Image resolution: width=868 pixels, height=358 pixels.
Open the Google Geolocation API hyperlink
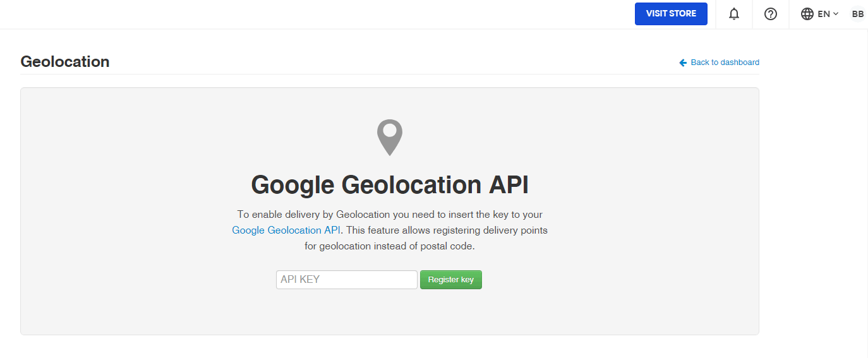(286, 230)
